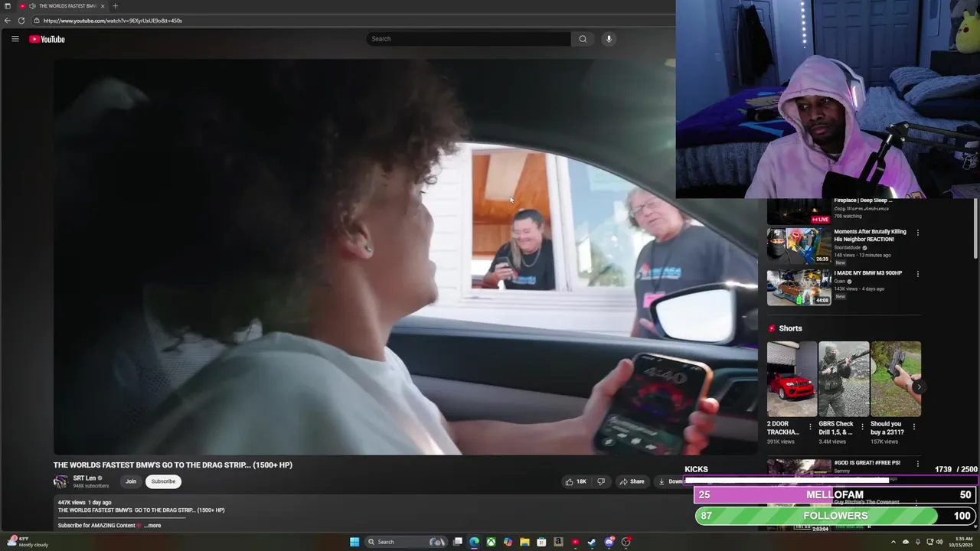
Task: Click the video title heading text
Action: (x=173, y=465)
